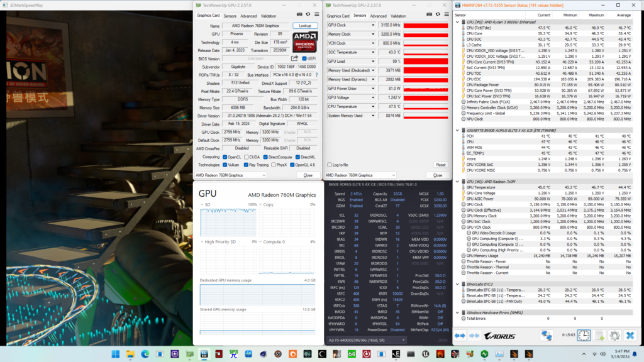The width and height of the screenshot is (644, 362).
Task: Open the hamburger menu in the right GPU-Z window
Action: [x=447, y=14]
